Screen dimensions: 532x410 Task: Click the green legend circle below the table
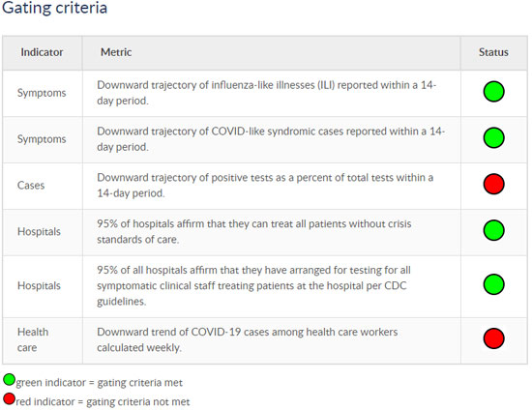9,380
